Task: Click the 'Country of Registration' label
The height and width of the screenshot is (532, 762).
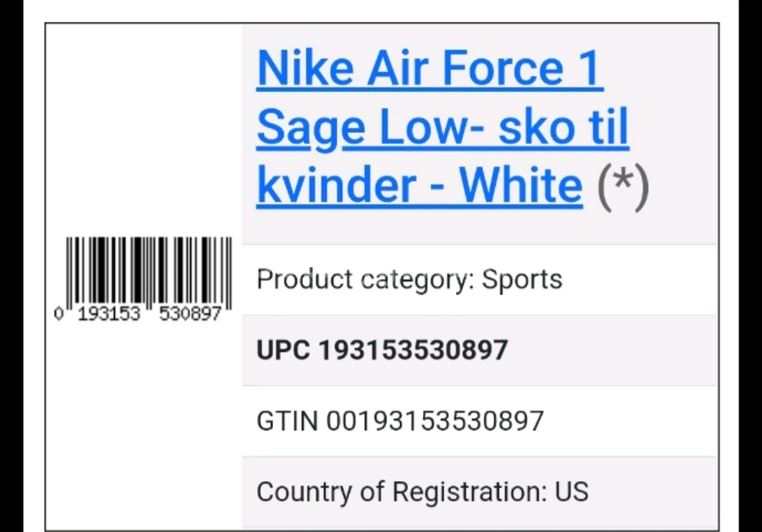Action: click(x=402, y=492)
